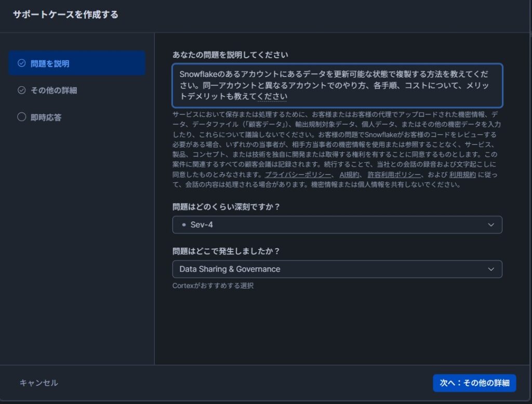
Task: Click the キャンセル button
Action: (x=38, y=383)
